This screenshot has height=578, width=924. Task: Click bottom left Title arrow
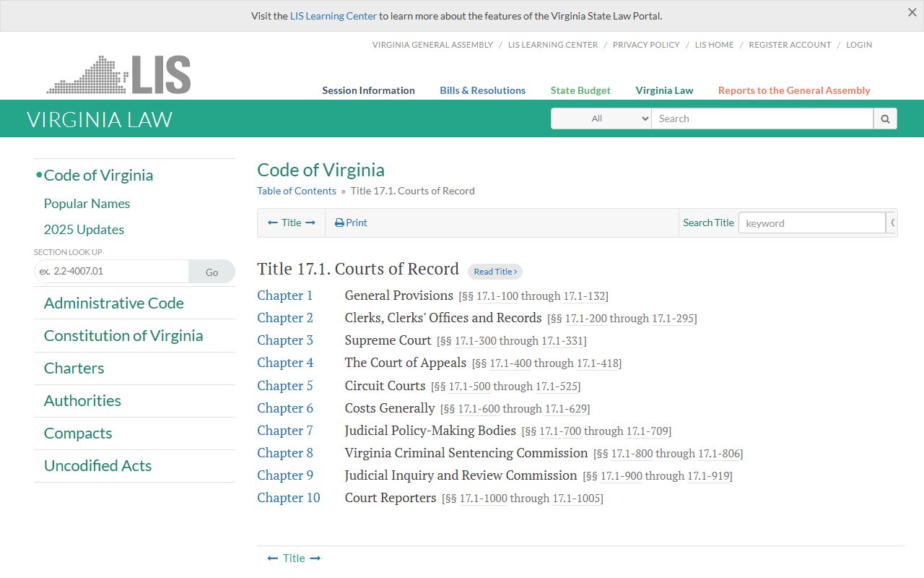tap(273, 558)
